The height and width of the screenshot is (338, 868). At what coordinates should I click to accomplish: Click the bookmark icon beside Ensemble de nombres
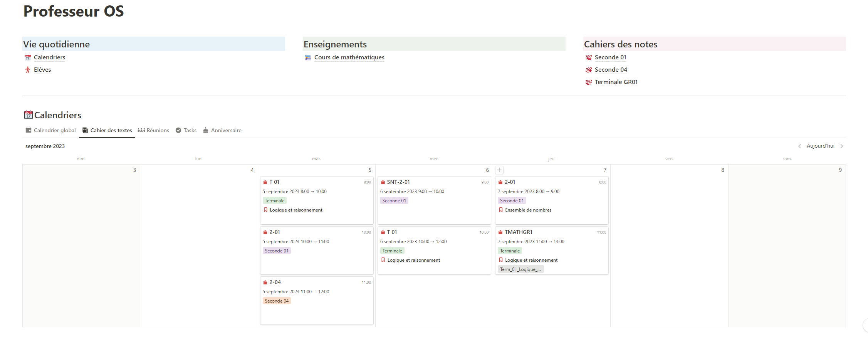point(501,210)
